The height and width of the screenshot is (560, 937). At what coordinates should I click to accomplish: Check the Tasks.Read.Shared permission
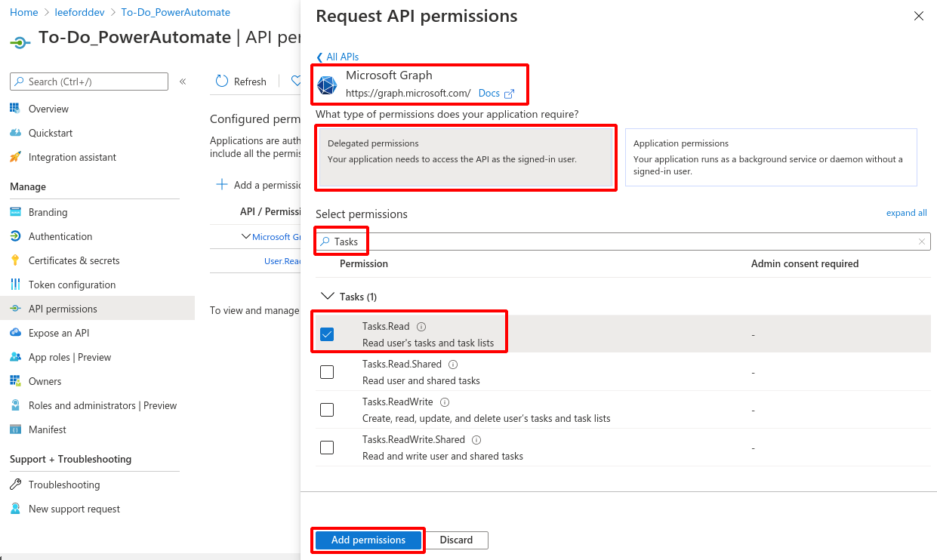pyautogui.click(x=327, y=372)
